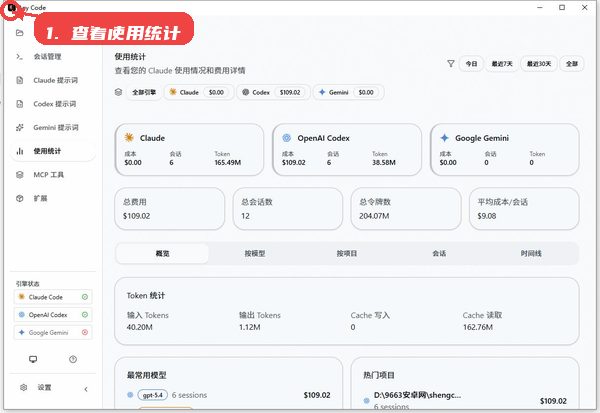Click the green status icon for OpenAI Codex
The height and width of the screenshot is (413, 600).
pos(85,315)
